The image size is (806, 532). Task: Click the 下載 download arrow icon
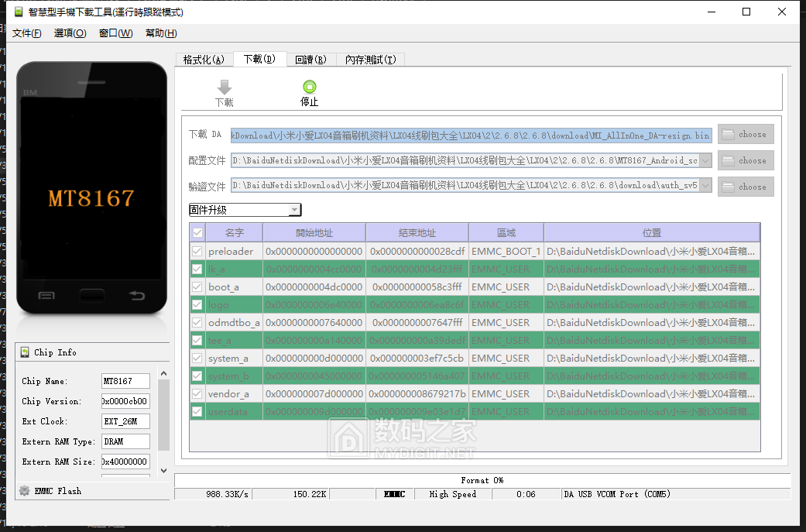tap(224, 87)
